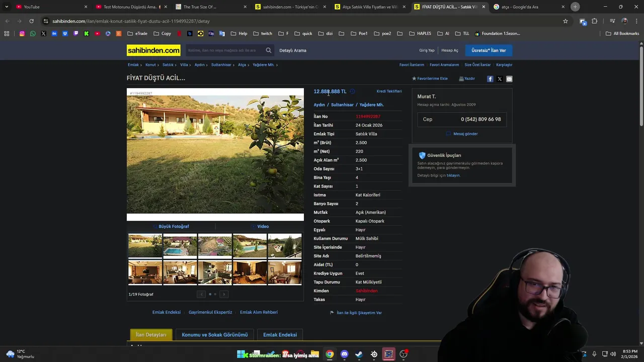Open the X bookmark in bookmarks bar
This screenshot has width=644, height=362.
pyautogui.click(x=43, y=34)
